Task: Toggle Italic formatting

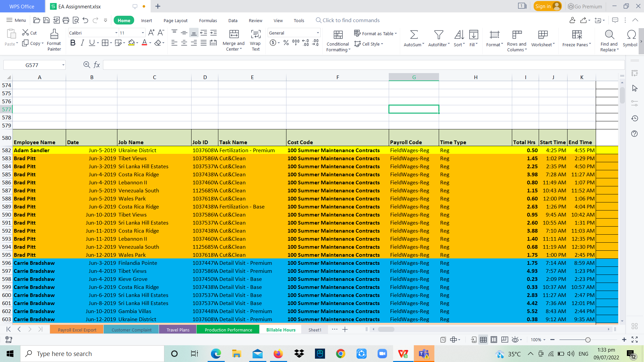Action: pyautogui.click(x=82, y=43)
